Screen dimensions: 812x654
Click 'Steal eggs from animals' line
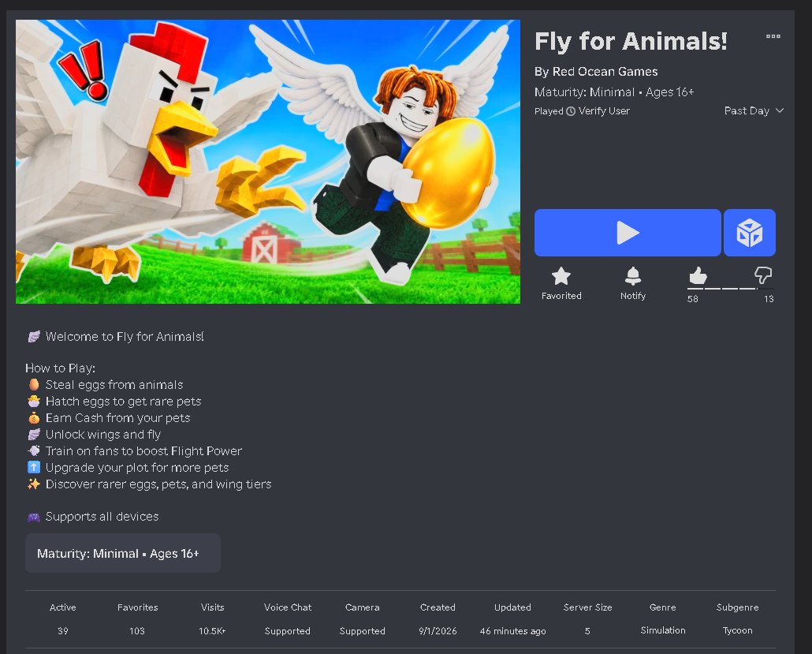(114, 384)
